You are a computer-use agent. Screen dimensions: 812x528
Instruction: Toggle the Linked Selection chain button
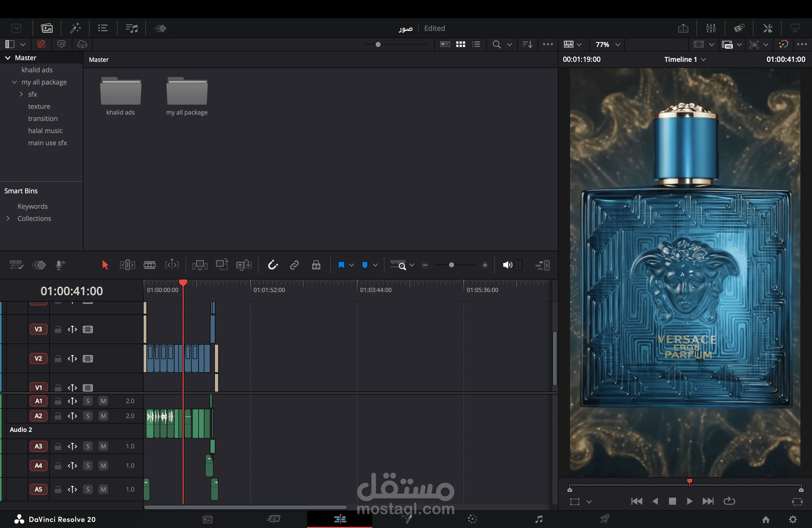coord(294,265)
